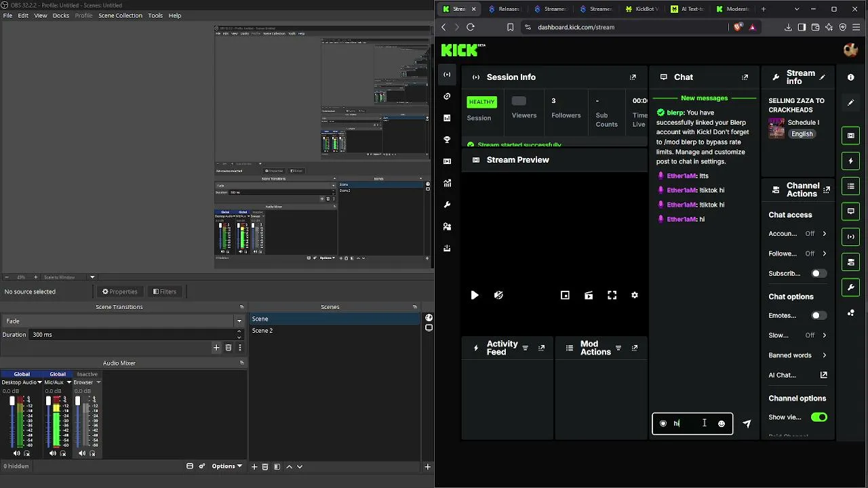Open the Scene Collection menu
The height and width of the screenshot is (488, 868).
[x=120, y=16]
